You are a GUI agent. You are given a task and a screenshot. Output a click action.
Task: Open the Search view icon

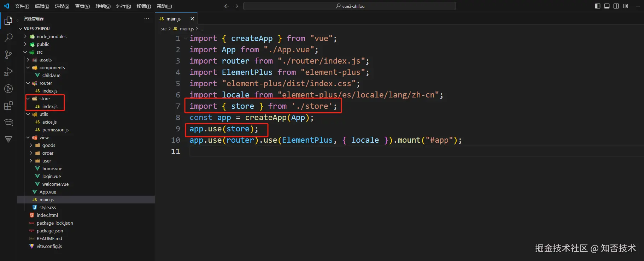[8, 38]
